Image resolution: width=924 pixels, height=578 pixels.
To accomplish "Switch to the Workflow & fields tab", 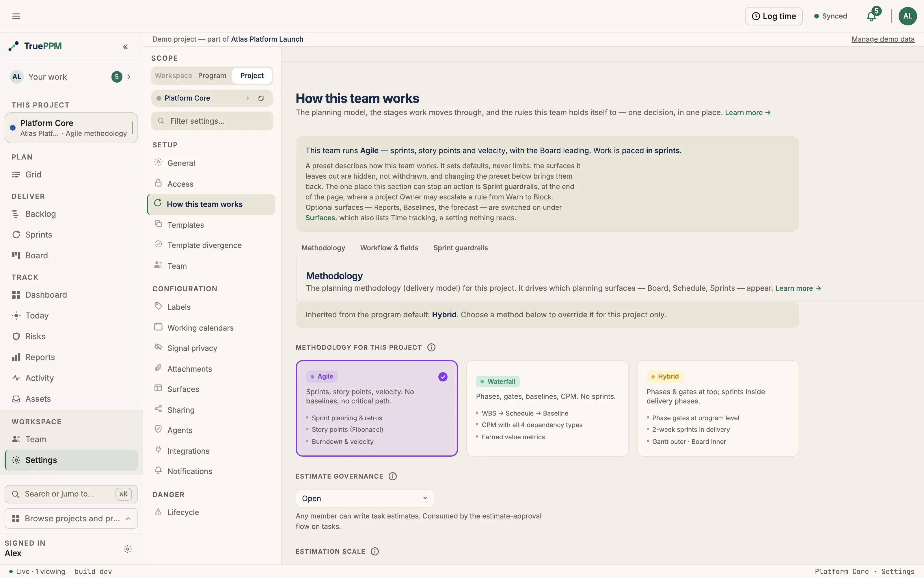I will pyautogui.click(x=389, y=248).
